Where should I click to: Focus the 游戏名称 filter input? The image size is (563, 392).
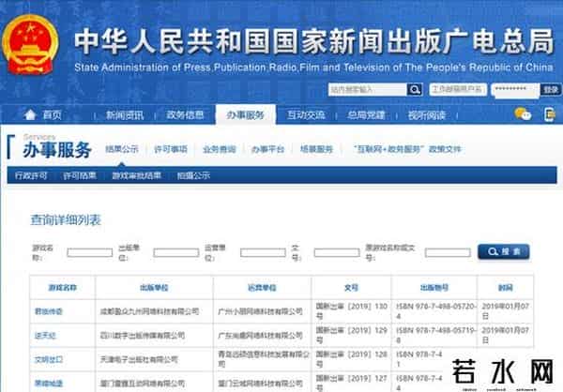pos(90,252)
